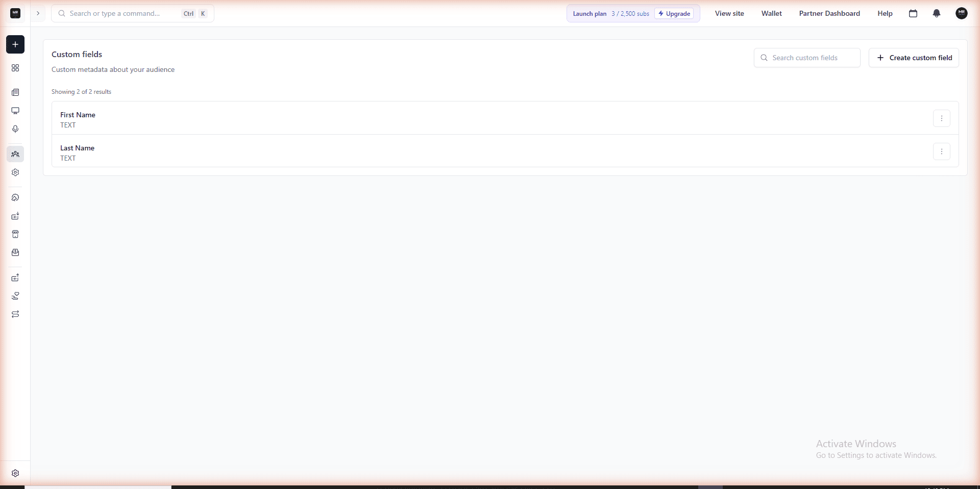
Task: Open the View site link
Action: [729, 13]
